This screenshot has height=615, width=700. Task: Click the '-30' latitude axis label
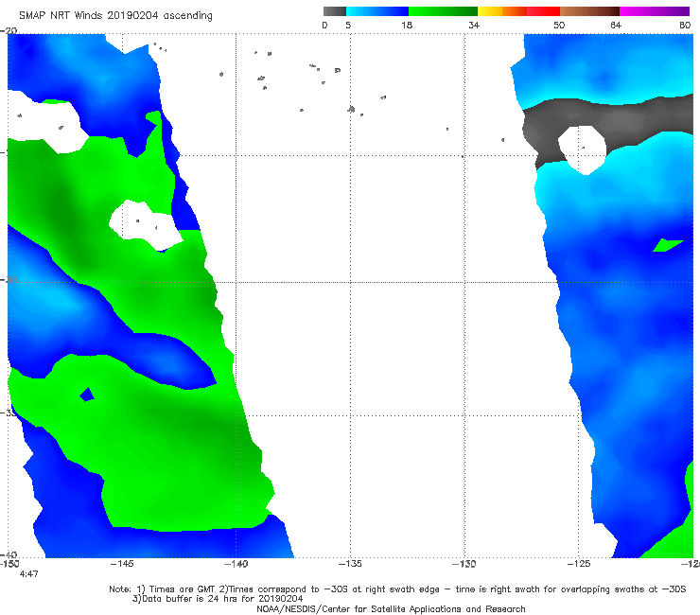pyautogui.click(x=9, y=279)
